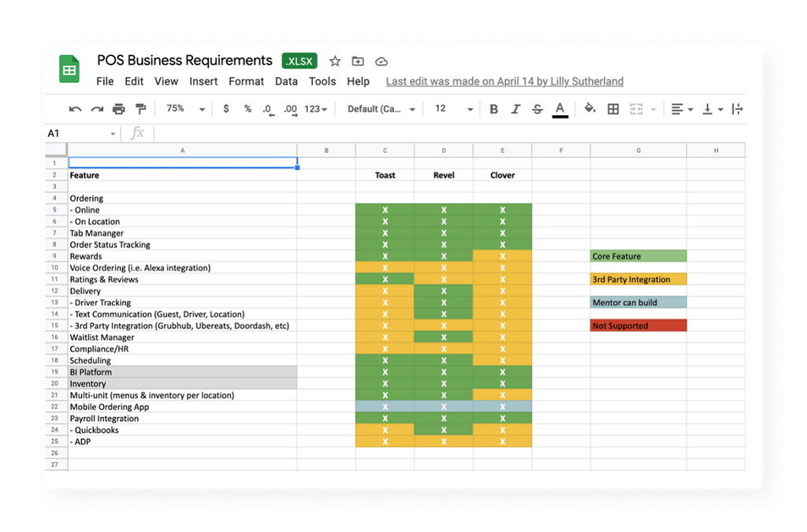The image size is (807, 532).
Task: Select column G header
Action: [638, 151]
